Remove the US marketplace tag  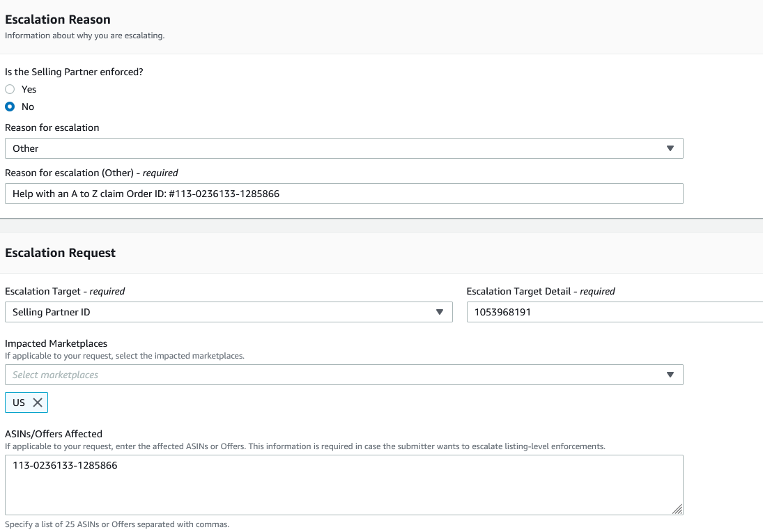tap(38, 402)
